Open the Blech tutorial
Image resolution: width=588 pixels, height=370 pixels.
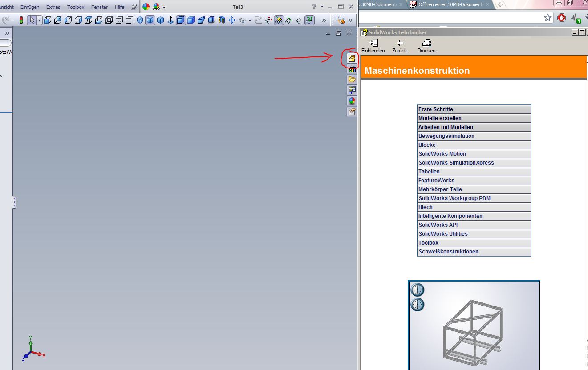[474, 207]
